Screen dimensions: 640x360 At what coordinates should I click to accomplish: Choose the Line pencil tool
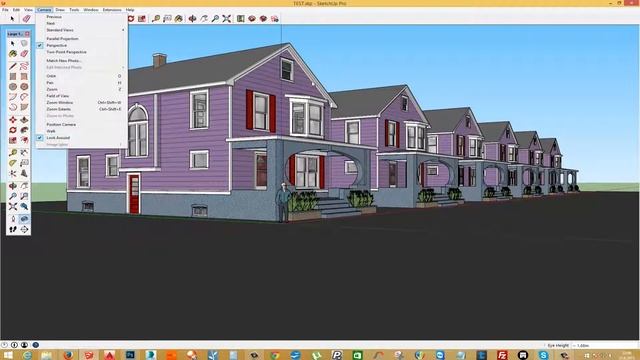click(x=13, y=66)
